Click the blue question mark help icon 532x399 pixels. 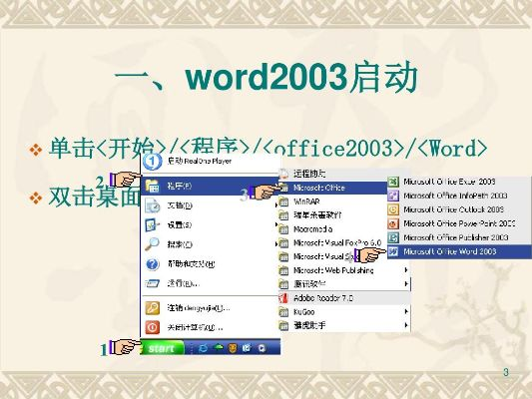[153, 263]
